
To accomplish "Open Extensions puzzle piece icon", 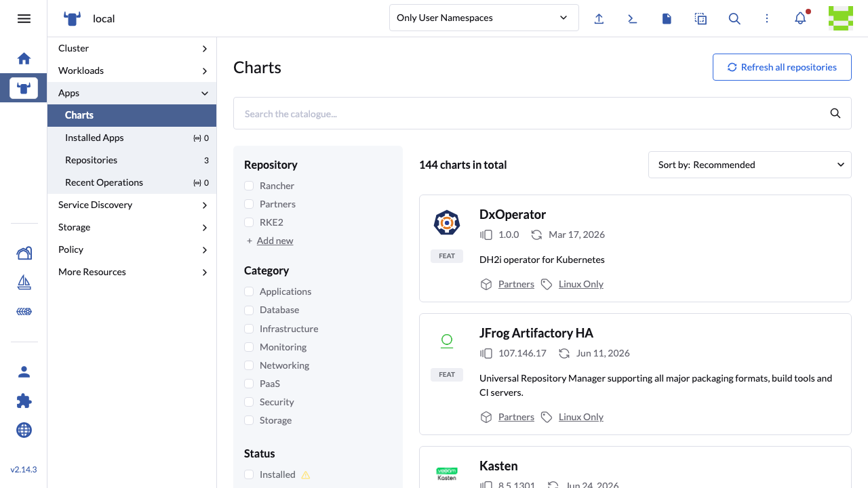I will point(24,401).
